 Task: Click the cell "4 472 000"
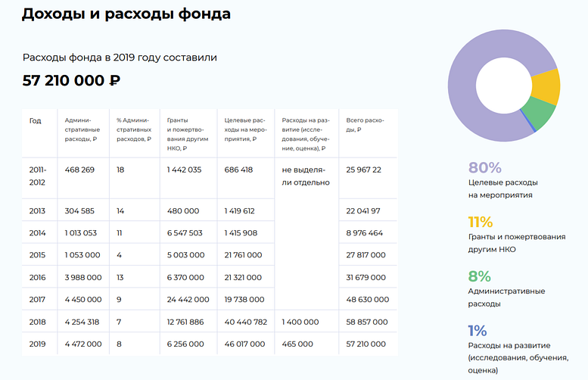click(x=83, y=344)
